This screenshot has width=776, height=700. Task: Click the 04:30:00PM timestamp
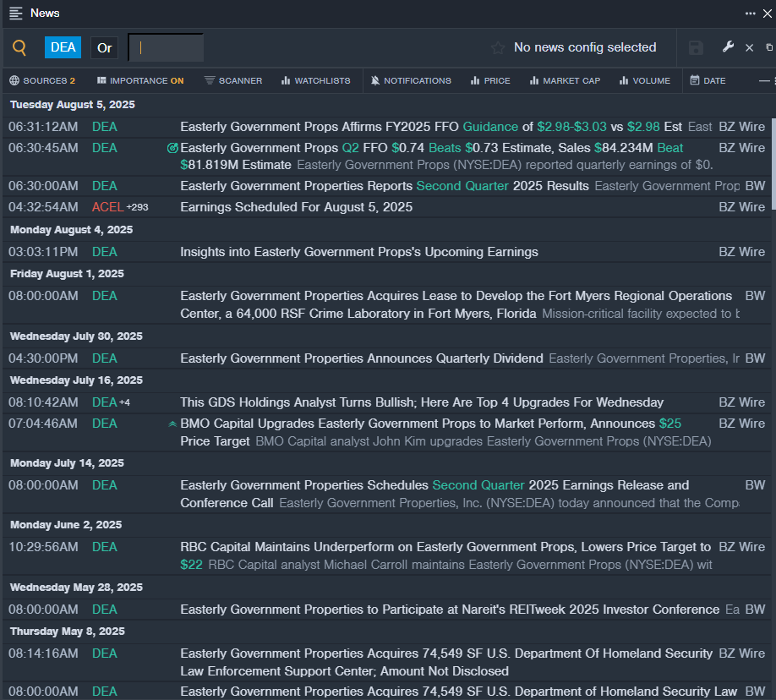[43, 358]
